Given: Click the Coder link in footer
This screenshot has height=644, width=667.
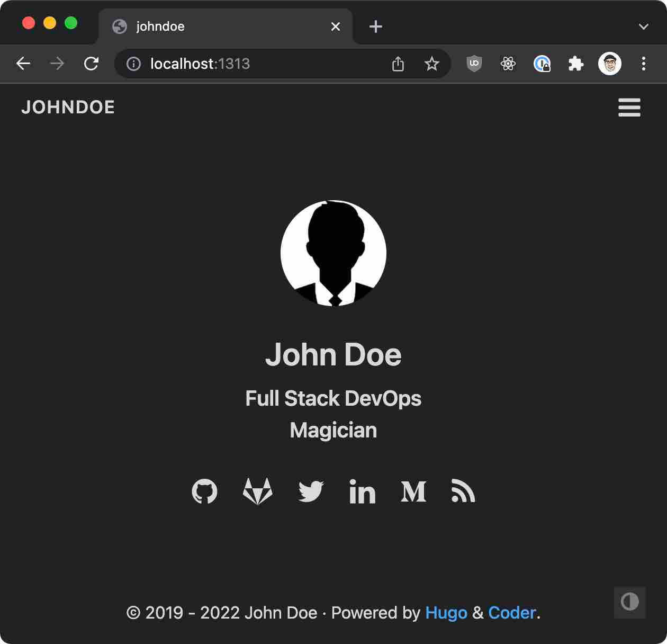Looking at the screenshot, I should 511,613.
